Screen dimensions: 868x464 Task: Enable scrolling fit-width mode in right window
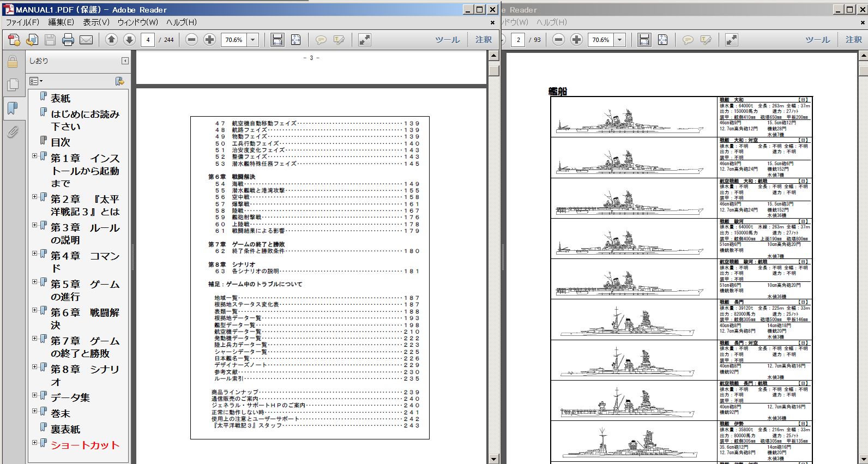point(644,40)
